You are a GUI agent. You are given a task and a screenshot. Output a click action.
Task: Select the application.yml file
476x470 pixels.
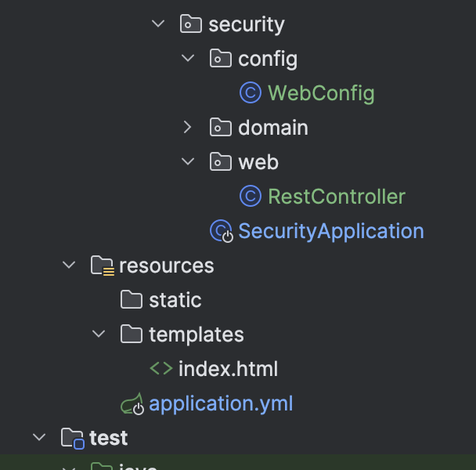pyautogui.click(x=221, y=403)
